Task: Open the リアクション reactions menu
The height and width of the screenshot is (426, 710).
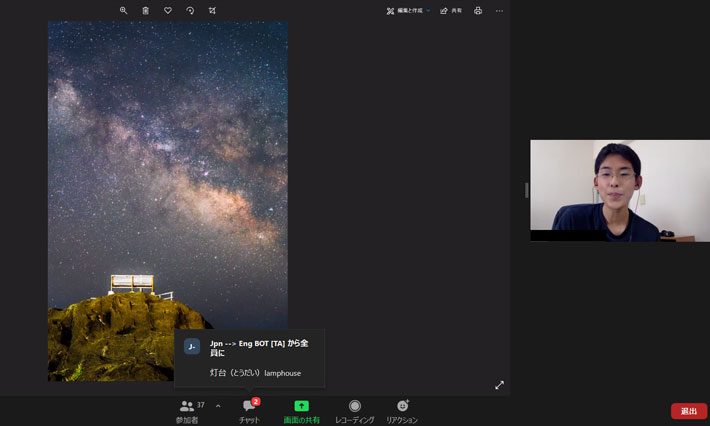Action: pos(402,411)
